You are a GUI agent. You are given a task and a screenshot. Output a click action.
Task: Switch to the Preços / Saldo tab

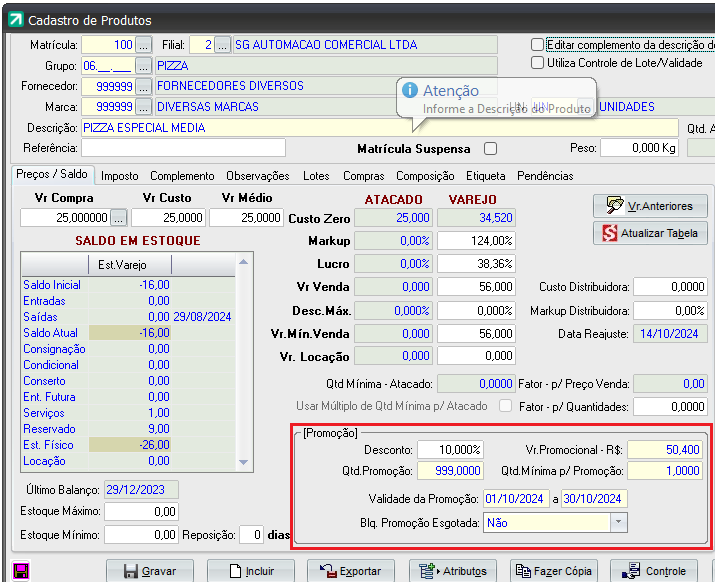click(x=52, y=174)
